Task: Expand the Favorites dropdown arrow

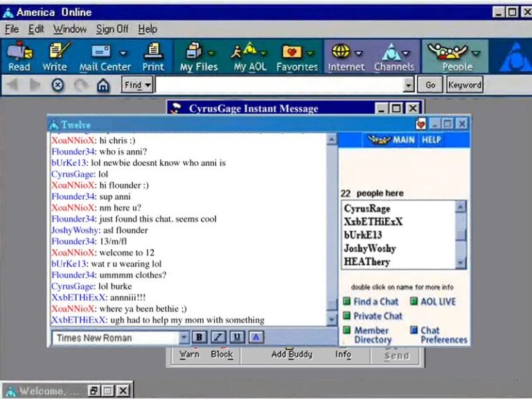Action: (310, 53)
